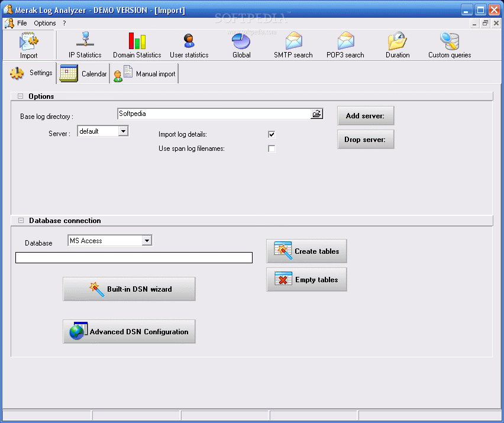Screen dimensions: 504x423
Task: Open the Database type dropdown
Action: (x=147, y=240)
